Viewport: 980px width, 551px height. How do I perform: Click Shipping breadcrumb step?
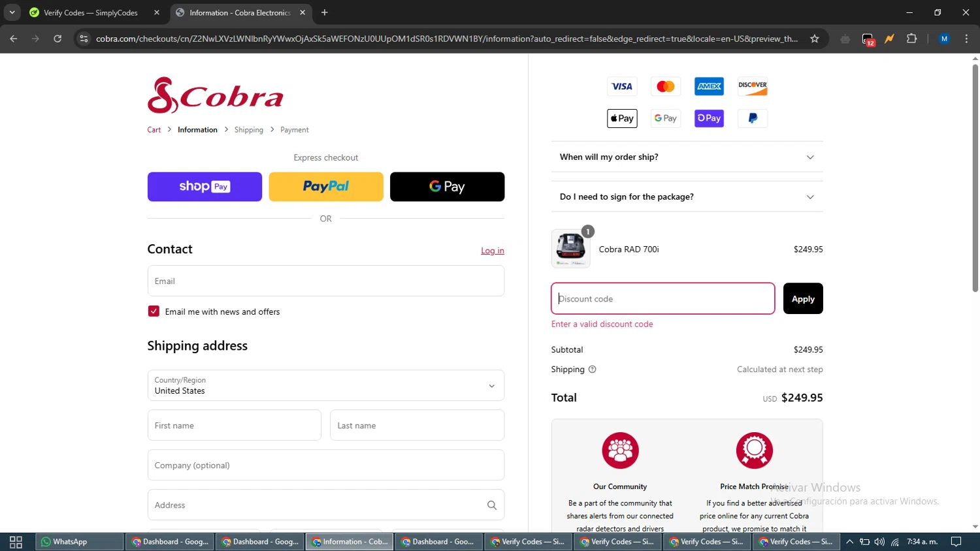pos(249,130)
